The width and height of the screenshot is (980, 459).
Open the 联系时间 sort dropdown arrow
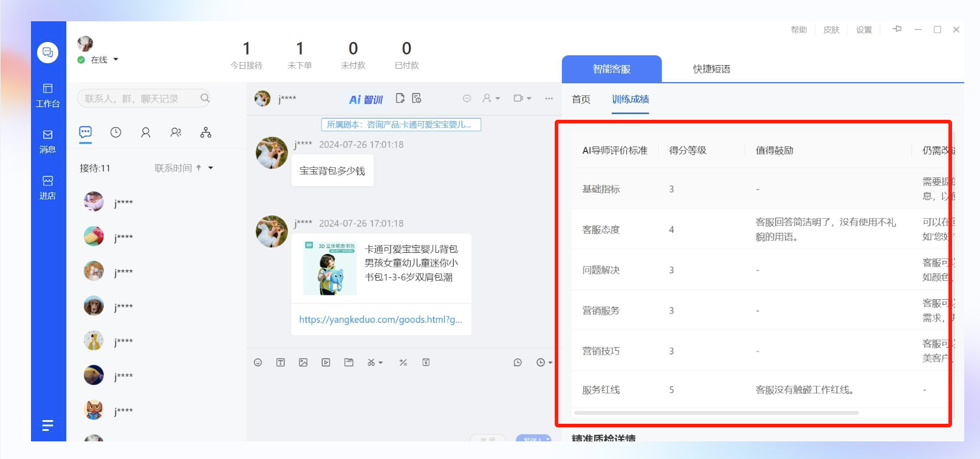[x=211, y=168]
